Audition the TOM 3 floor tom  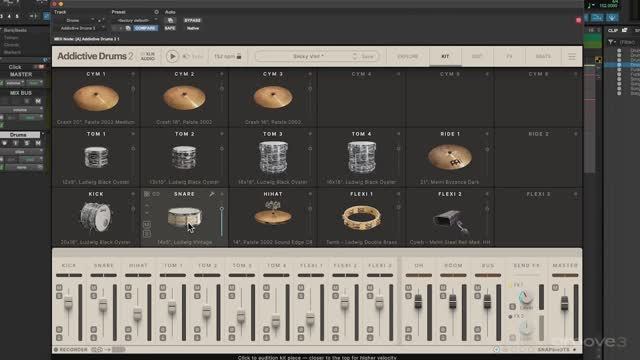click(x=273, y=158)
